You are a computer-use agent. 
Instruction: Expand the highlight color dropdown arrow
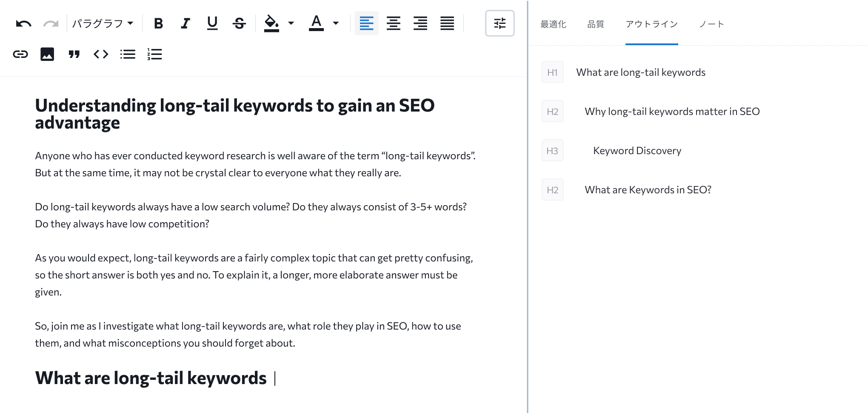pos(291,23)
